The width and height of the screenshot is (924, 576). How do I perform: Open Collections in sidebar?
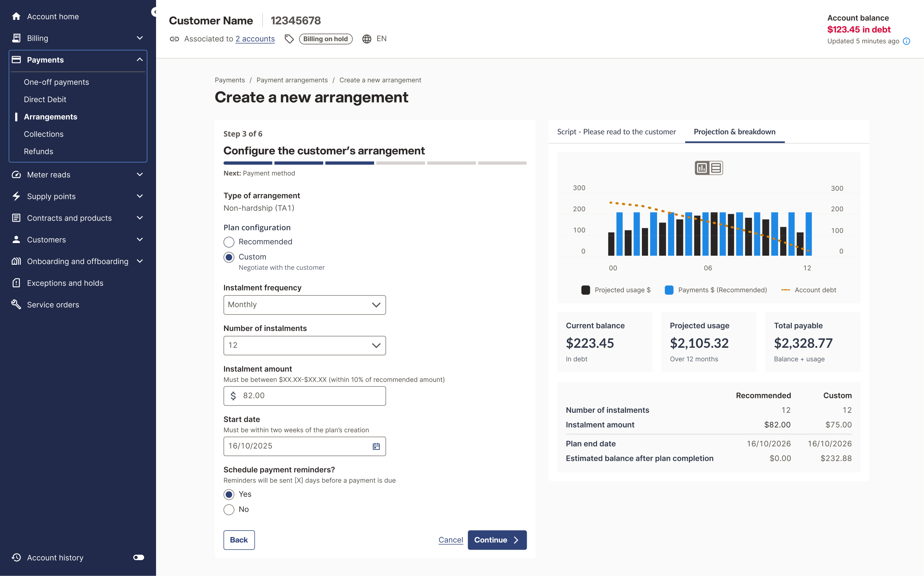coord(43,134)
